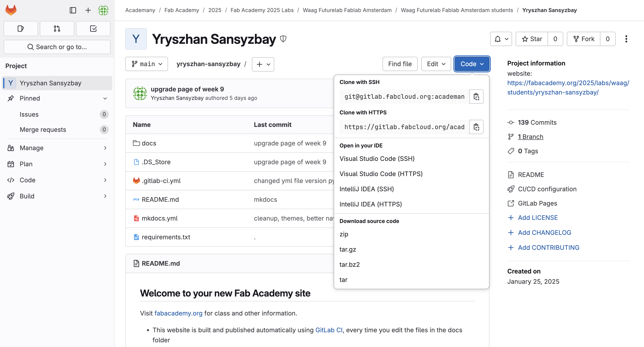Go to Fab Academy breadcrumb
This screenshot has width=644, height=347.
coord(182,10)
